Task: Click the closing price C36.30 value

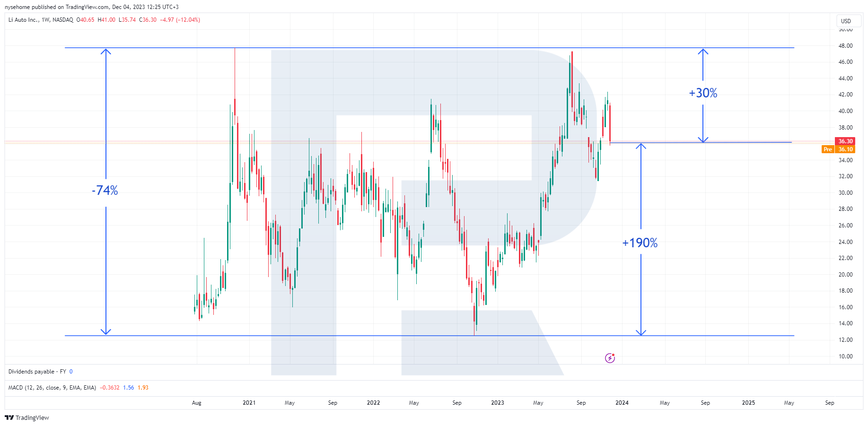Action: (148, 20)
